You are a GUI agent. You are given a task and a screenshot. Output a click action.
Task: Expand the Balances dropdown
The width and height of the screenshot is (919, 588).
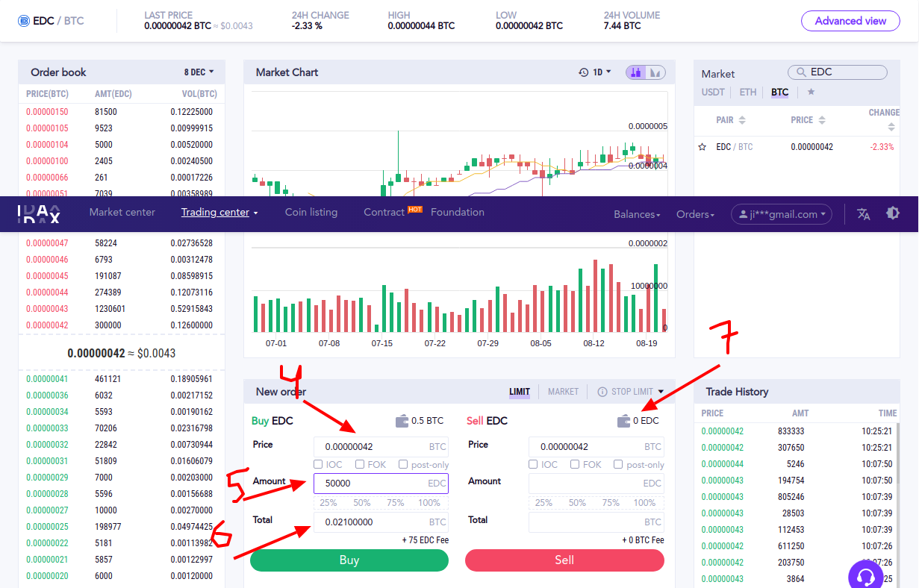[x=637, y=214]
